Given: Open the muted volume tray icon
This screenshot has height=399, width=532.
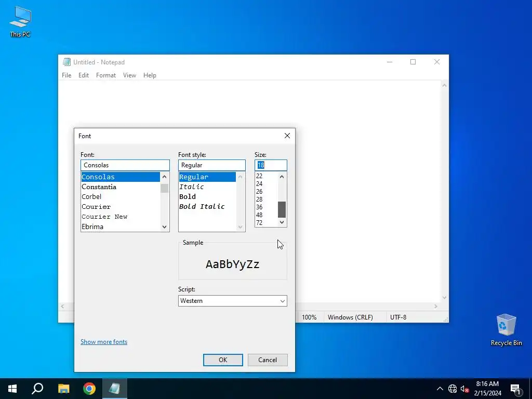Looking at the screenshot, I should pyautogui.click(x=464, y=389).
